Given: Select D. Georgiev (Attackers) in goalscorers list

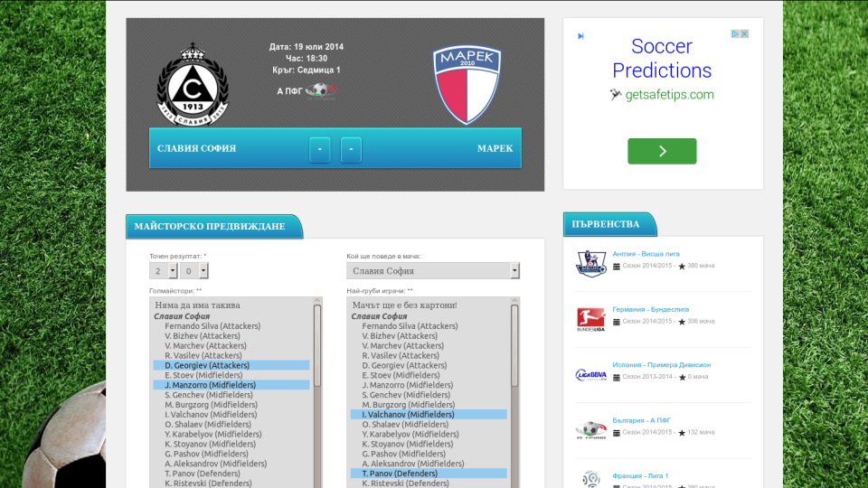Looking at the screenshot, I should (x=231, y=365).
